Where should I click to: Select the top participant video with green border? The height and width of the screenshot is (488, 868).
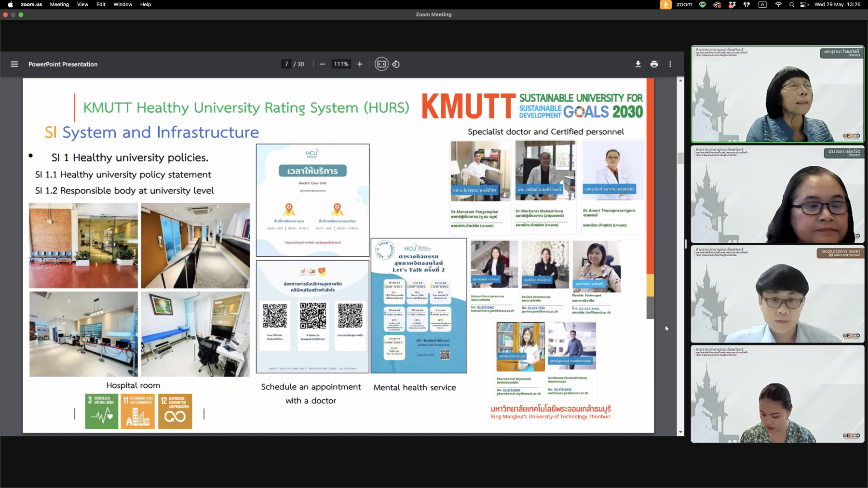(777, 94)
